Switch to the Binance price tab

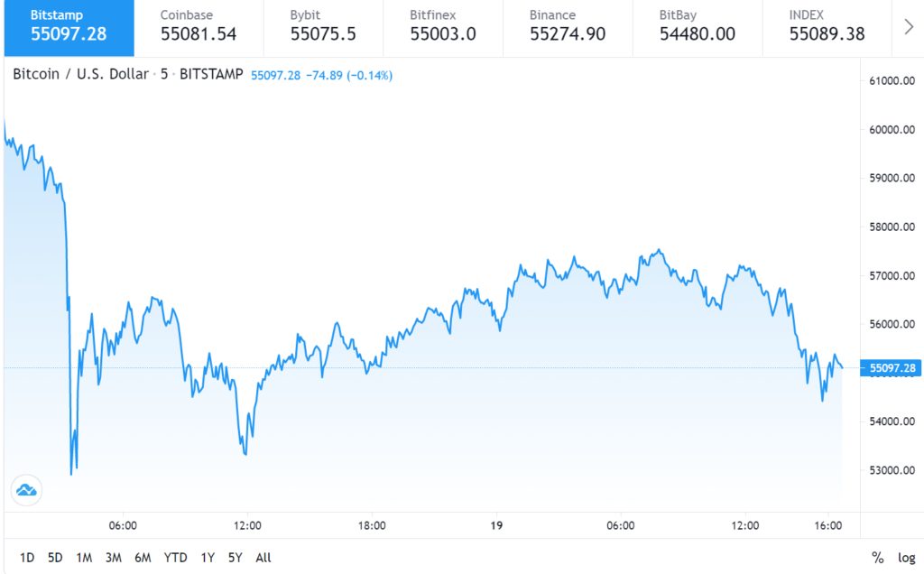[567, 27]
